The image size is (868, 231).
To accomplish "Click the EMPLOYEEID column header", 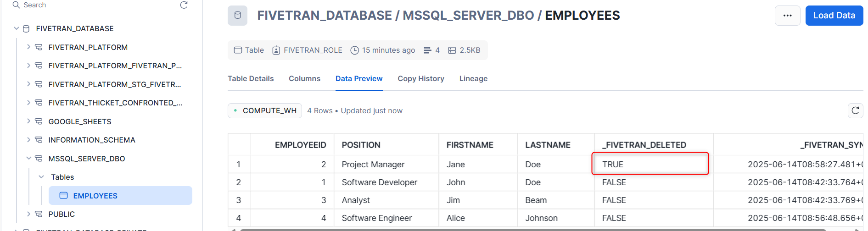I will (292, 145).
